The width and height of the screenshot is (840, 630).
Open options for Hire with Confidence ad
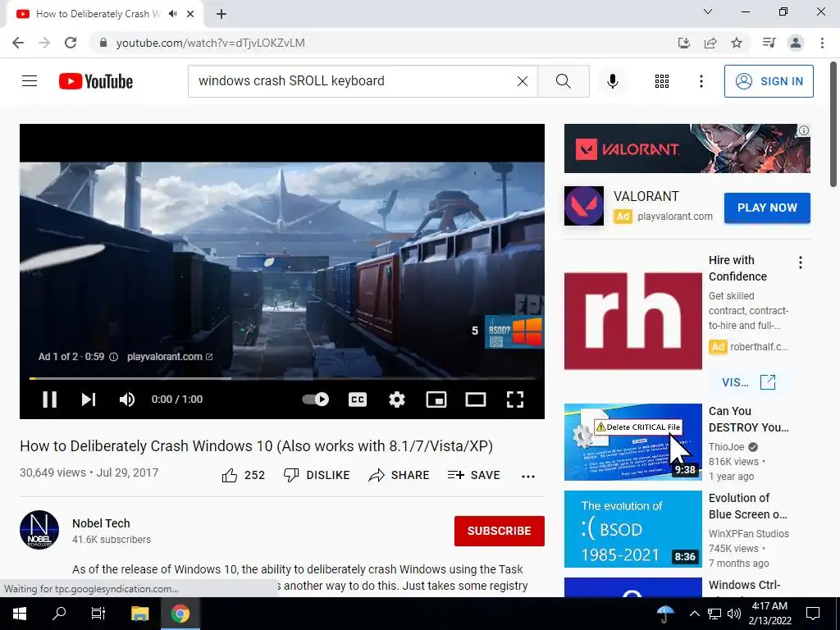801,262
